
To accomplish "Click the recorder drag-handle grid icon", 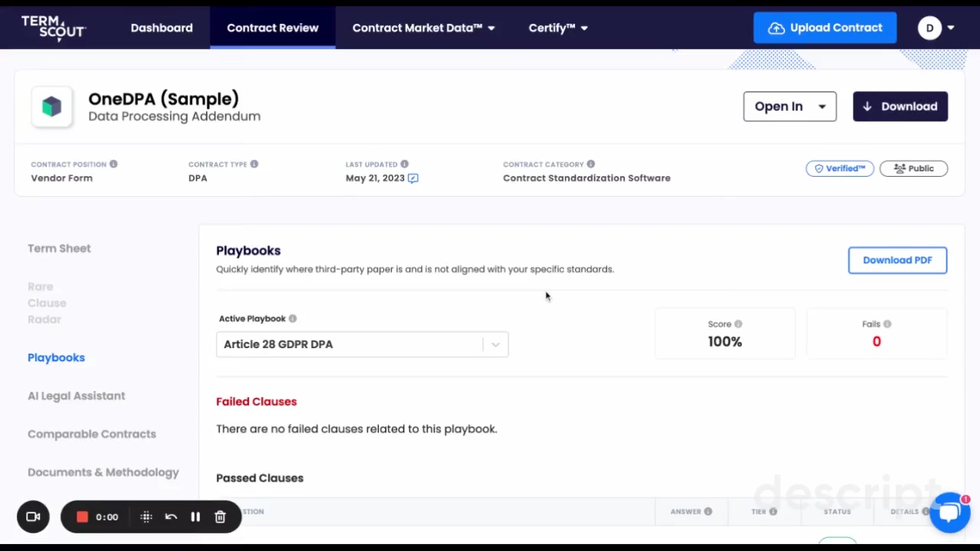I will [146, 517].
